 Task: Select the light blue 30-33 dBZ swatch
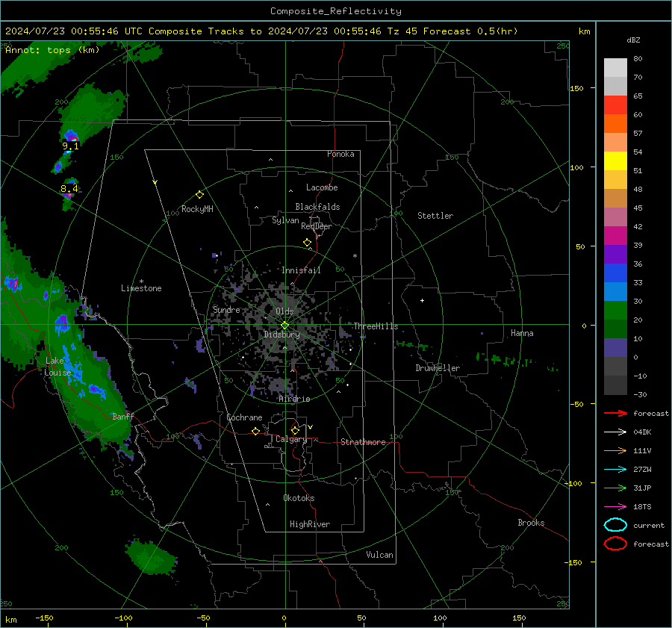pos(615,292)
